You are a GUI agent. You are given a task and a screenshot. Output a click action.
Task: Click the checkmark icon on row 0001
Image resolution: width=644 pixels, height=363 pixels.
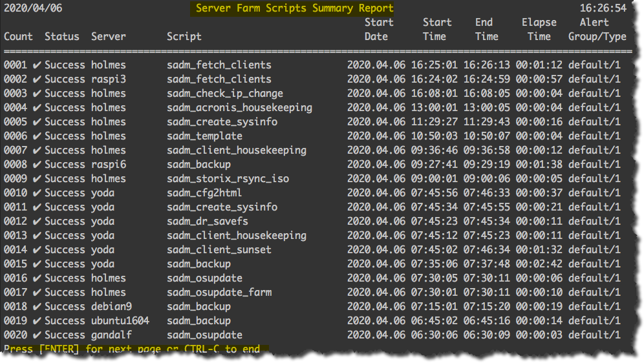(x=37, y=65)
